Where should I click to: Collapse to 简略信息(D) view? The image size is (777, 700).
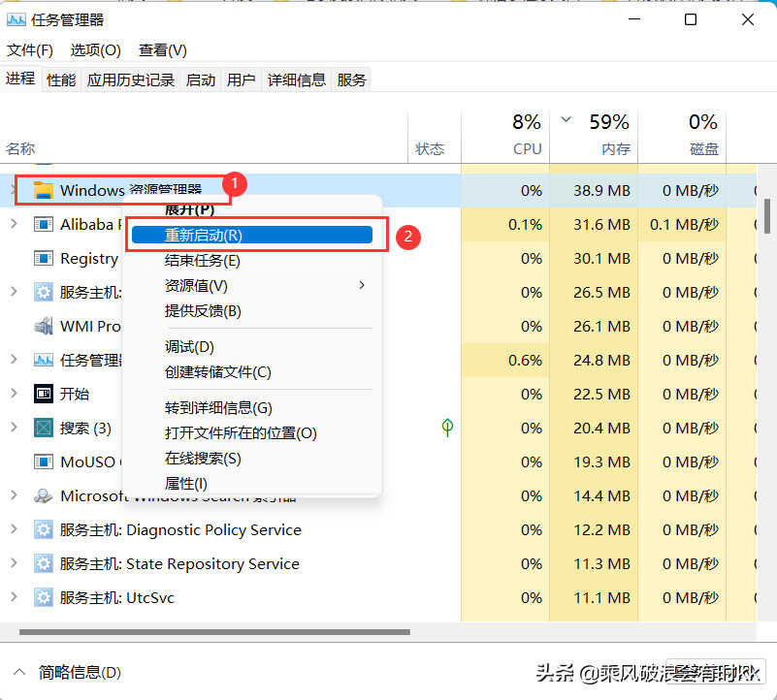[x=66, y=673]
